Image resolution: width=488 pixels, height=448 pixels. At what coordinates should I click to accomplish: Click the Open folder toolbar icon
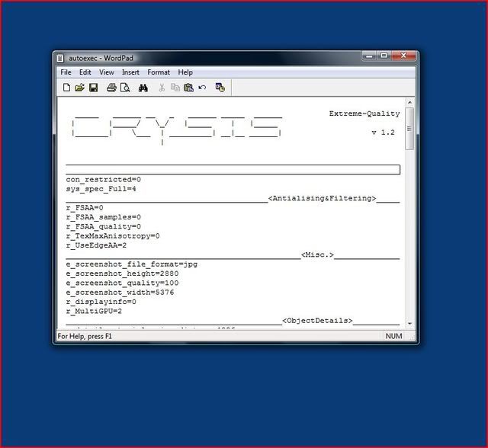(x=79, y=88)
